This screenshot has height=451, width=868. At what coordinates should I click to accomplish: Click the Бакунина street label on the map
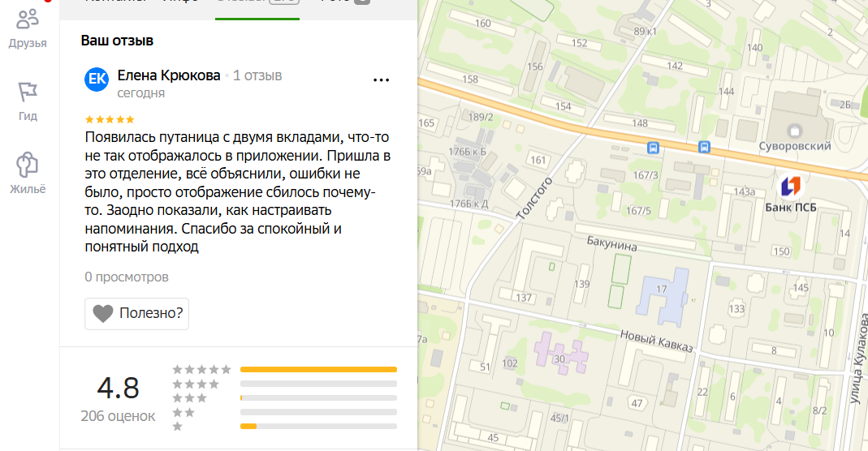(x=611, y=243)
